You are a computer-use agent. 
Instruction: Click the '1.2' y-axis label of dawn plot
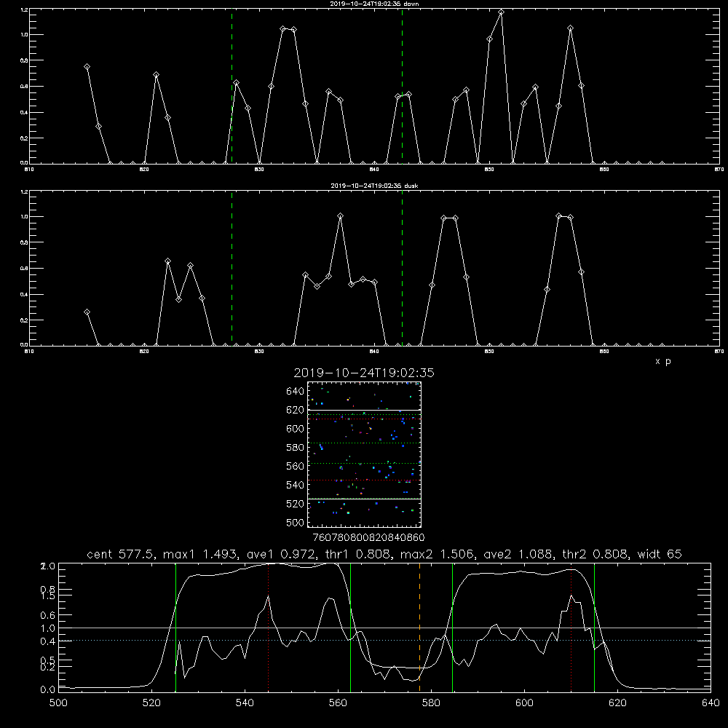[x=25, y=9]
